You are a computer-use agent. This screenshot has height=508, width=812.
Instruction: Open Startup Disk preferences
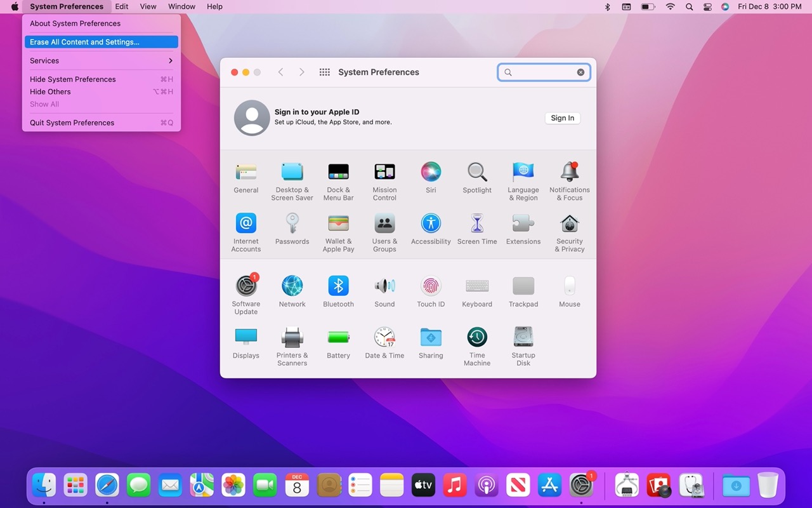coord(523,346)
